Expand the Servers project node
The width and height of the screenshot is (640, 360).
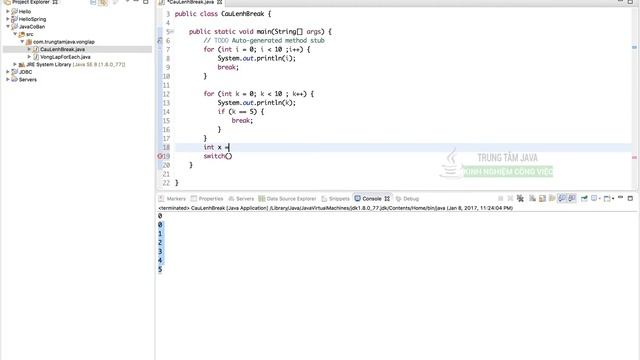[8, 79]
